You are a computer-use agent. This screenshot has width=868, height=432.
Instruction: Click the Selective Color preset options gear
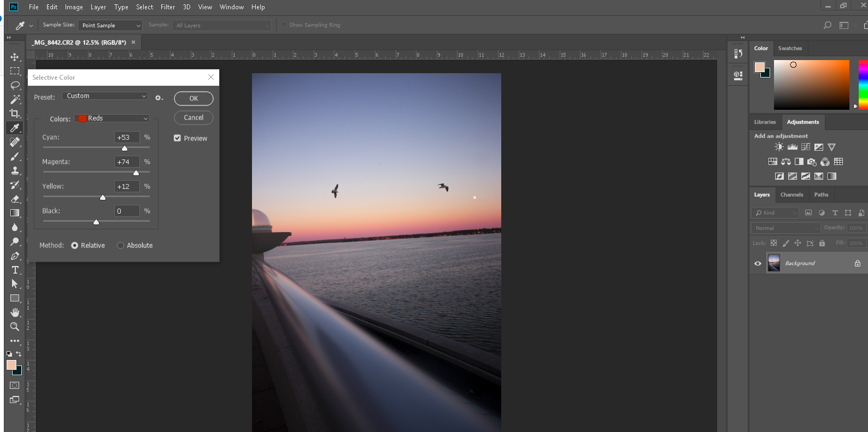click(159, 98)
